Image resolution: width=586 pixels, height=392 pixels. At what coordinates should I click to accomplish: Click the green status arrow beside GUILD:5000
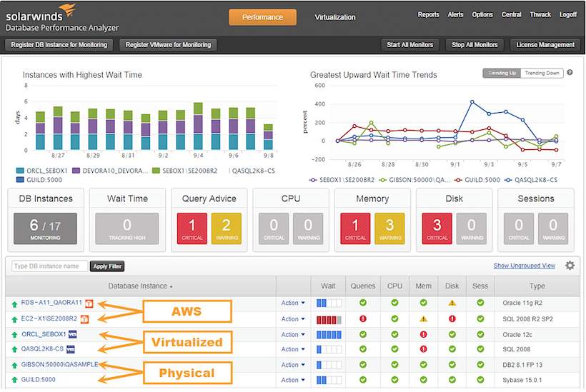14,381
